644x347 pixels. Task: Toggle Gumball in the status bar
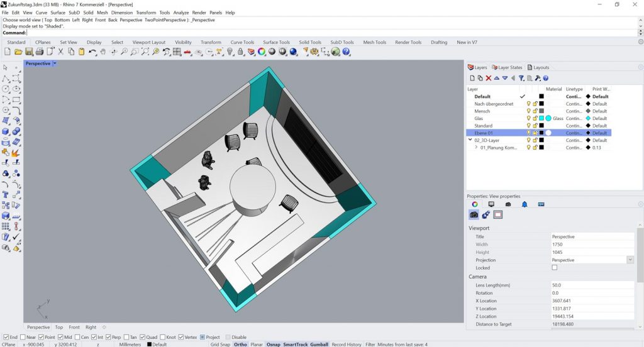pos(319,344)
